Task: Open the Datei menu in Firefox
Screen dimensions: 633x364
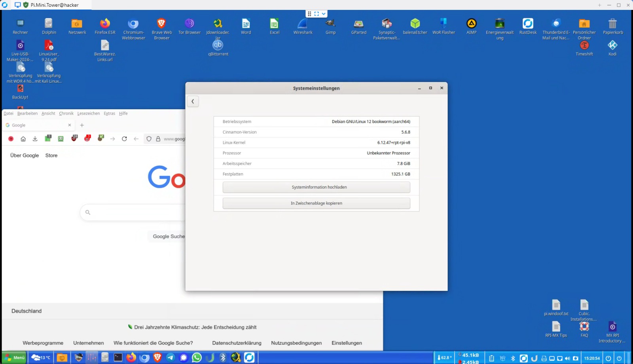Action: point(8,113)
